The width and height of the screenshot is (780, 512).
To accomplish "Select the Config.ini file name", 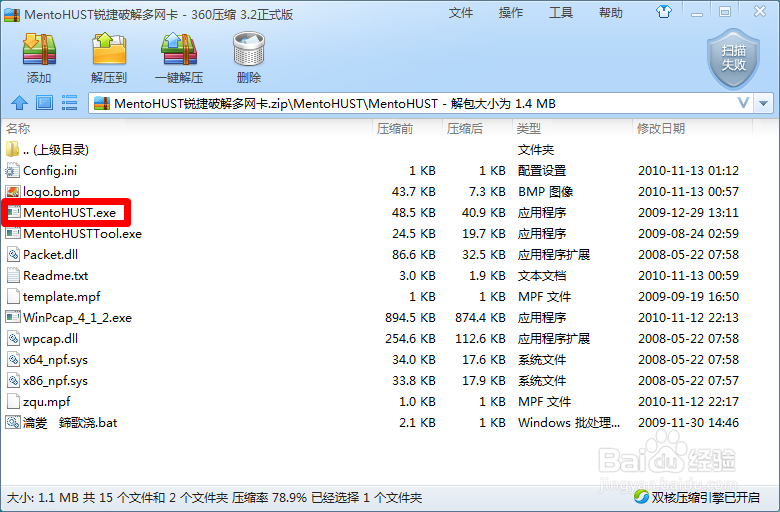I will (50, 171).
